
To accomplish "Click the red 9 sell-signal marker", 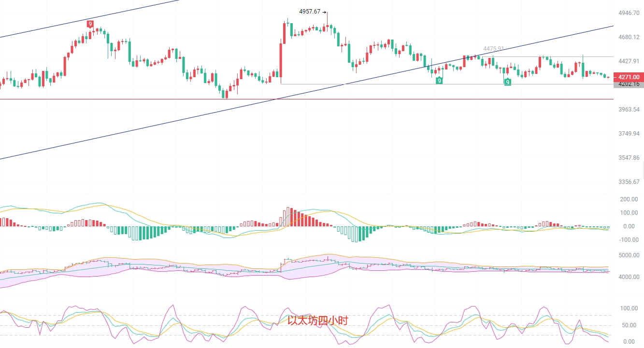I will coord(90,24).
